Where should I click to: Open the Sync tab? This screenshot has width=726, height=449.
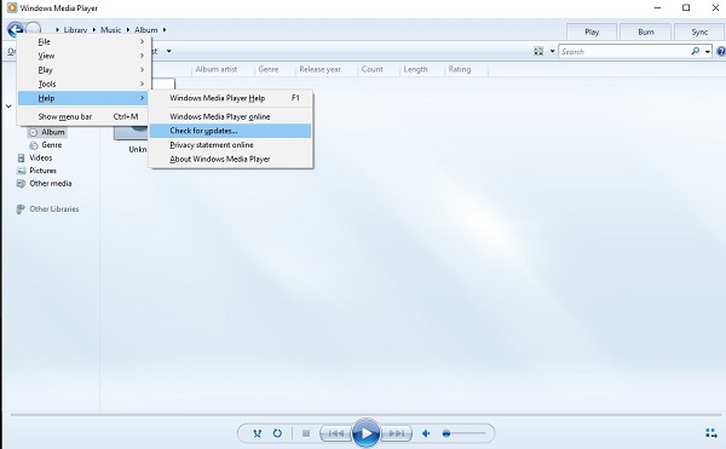point(699,31)
